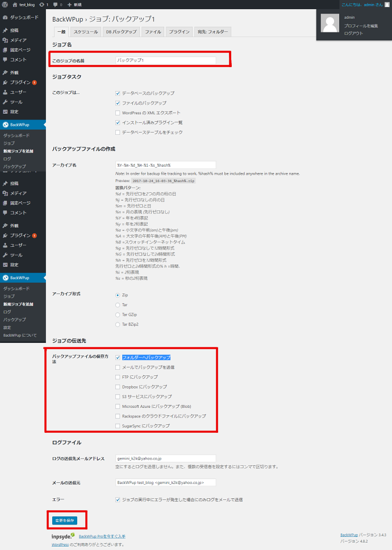Click the comments bubble icon in admin bar
392x550 pixels.
coord(55,4)
